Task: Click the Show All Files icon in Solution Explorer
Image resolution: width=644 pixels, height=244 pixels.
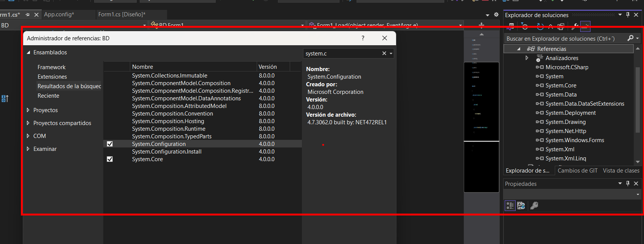Action: (x=561, y=27)
